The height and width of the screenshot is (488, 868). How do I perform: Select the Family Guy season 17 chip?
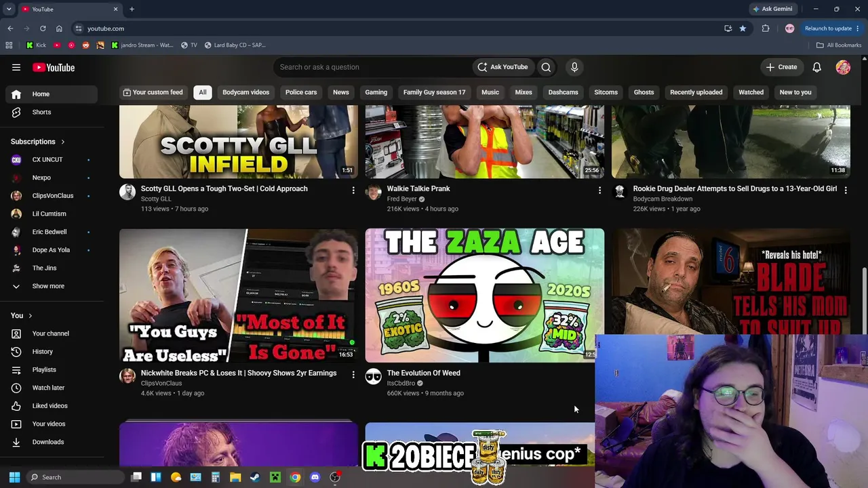(435, 92)
